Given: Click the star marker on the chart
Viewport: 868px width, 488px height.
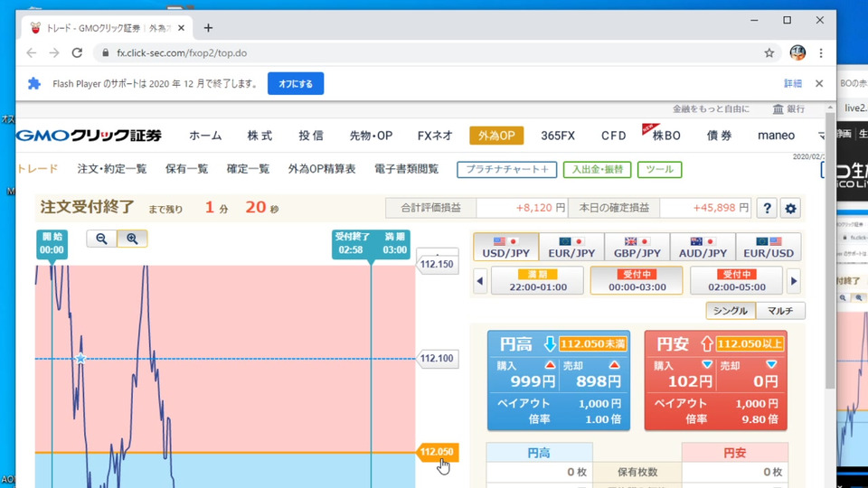Looking at the screenshot, I should 80,359.
